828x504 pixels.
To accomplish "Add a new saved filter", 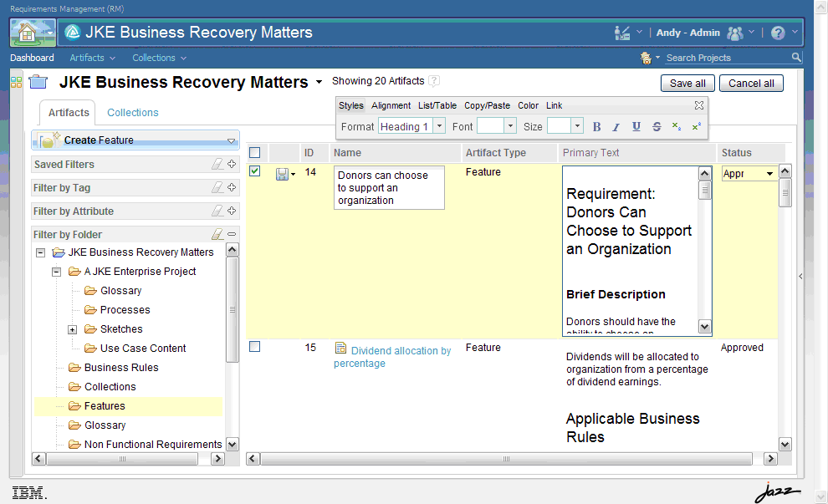I will point(232,164).
